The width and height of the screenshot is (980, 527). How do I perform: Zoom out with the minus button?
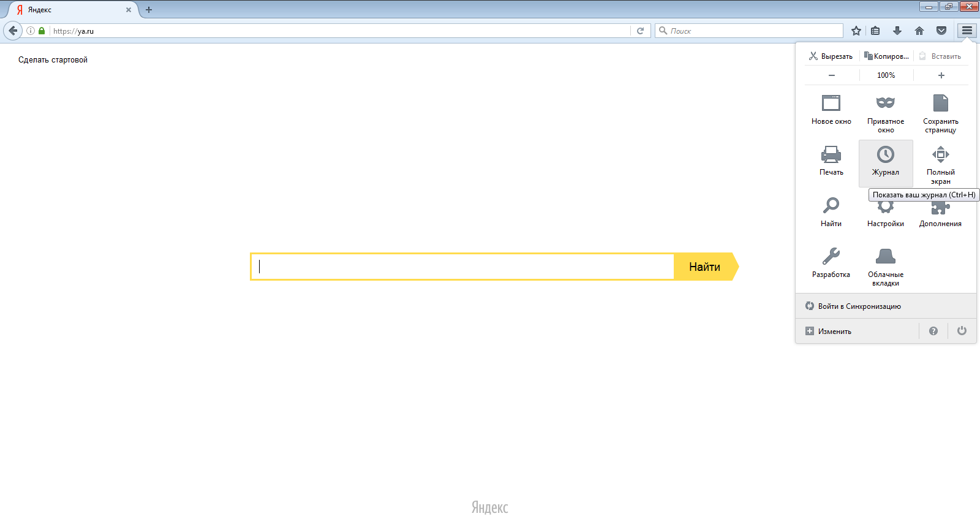pos(832,75)
